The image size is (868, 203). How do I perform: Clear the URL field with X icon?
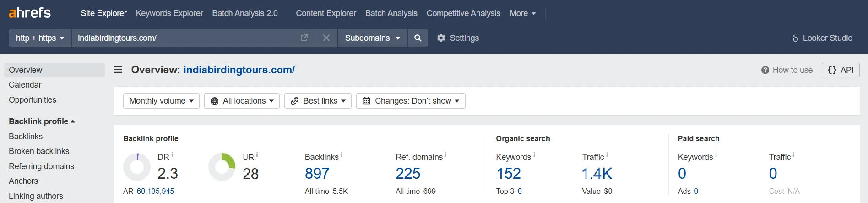tap(326, 38)
